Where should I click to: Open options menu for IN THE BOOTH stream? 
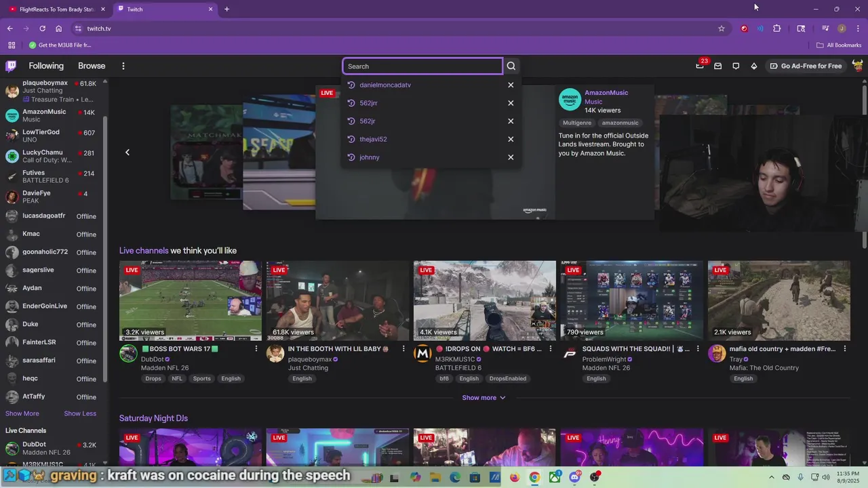(x=403, y=349)
